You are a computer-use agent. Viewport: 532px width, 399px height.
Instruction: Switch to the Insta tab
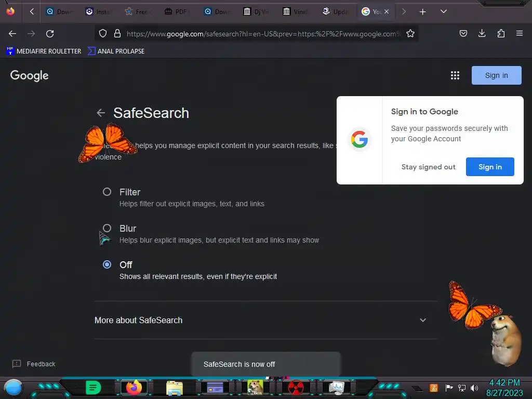click(x=99, y=12)
